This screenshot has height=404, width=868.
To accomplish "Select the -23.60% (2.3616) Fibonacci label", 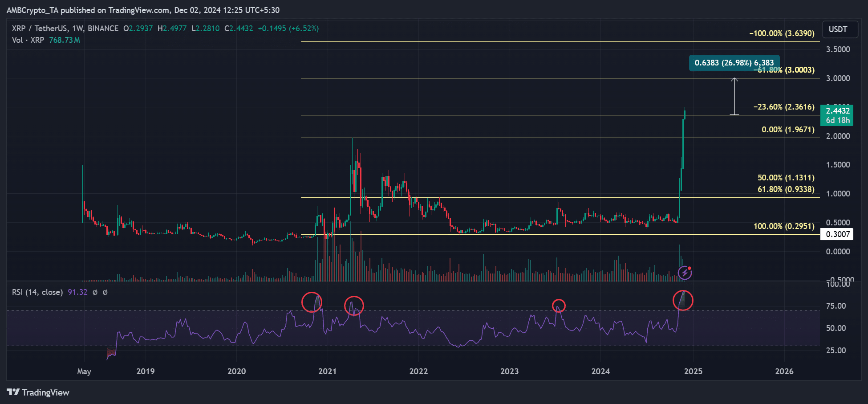I will point(784,107).
